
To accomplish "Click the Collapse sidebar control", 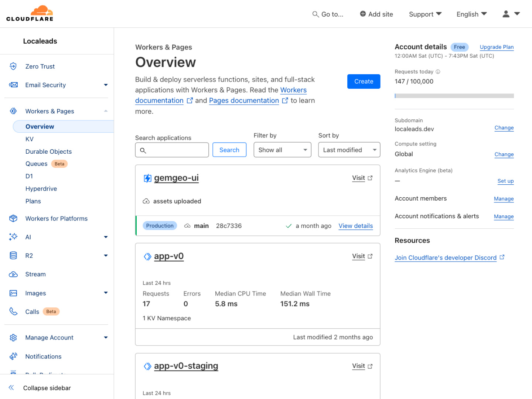I will 40,388.
